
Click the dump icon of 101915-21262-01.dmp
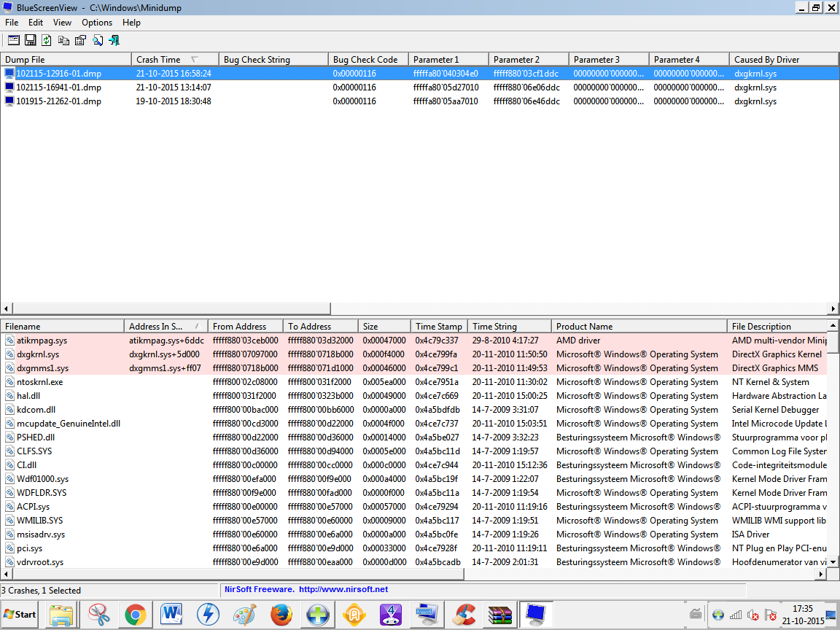pyautogui.click(x=9, y=101)
